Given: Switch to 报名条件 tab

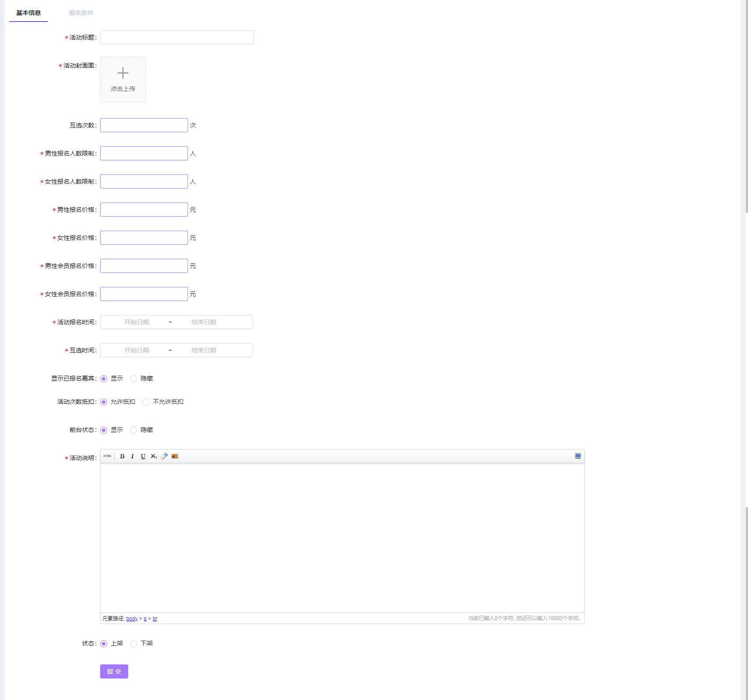Looking at the screenshot, I should click(81, 13).
